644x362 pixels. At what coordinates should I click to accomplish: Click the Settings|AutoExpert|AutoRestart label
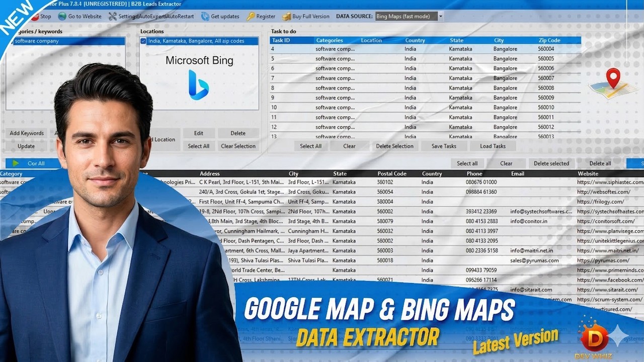[x=156, y=16]
